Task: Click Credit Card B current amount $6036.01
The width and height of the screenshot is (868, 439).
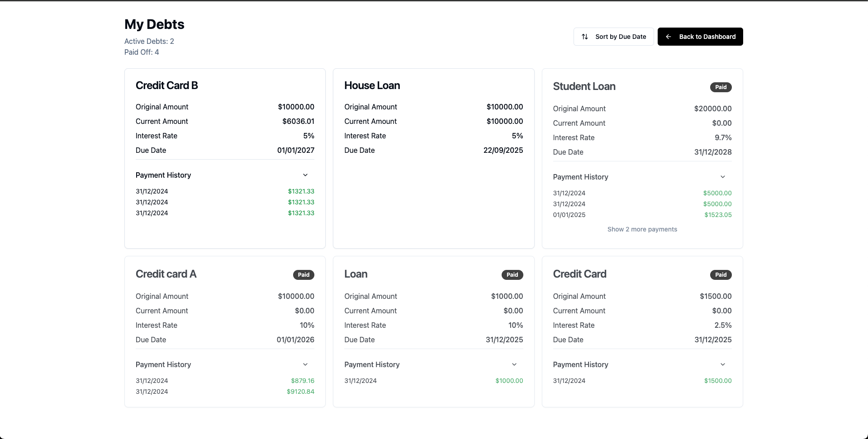Action: pyautogui.click(x=298, y=121)
